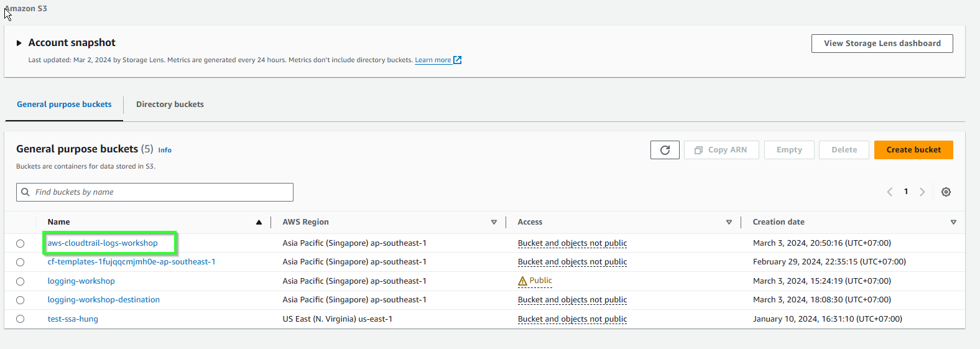Open logging-workshop-destination bucket link
The image size is (980, 349).
point(103,300)
